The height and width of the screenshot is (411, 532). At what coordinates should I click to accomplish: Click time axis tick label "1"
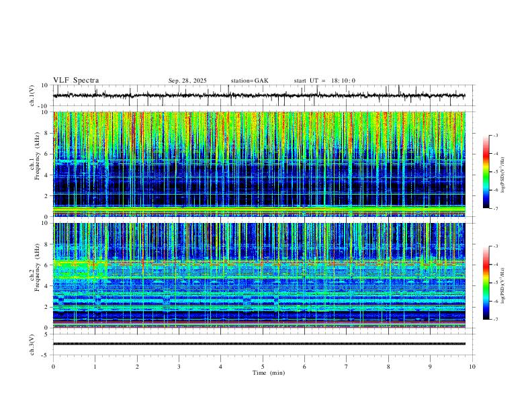point(95,367)
